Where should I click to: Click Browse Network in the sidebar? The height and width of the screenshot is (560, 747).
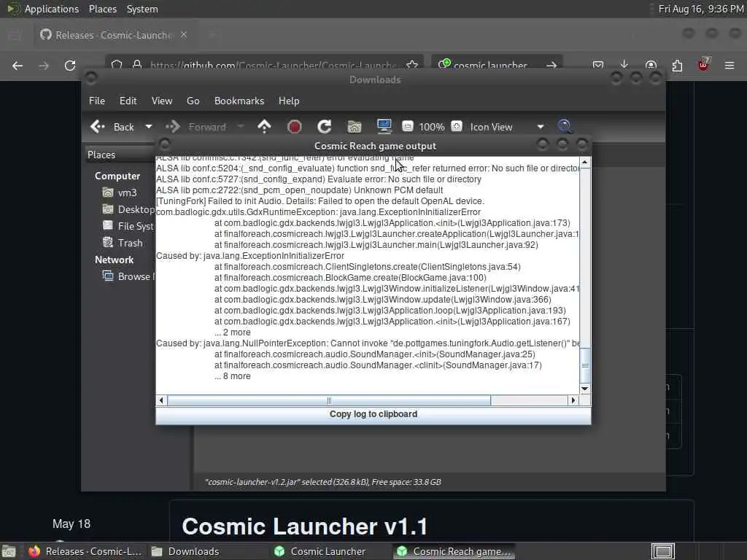tap(128, 276)
